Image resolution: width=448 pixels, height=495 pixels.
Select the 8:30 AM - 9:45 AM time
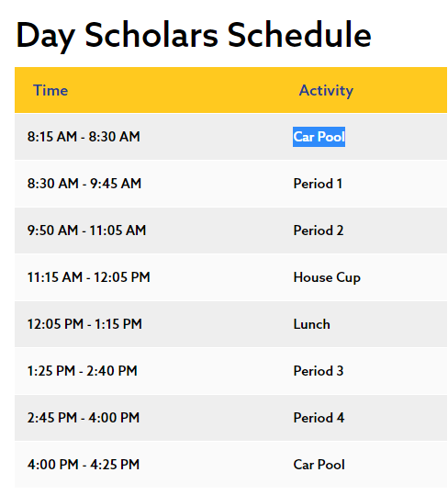click(84, 184)
